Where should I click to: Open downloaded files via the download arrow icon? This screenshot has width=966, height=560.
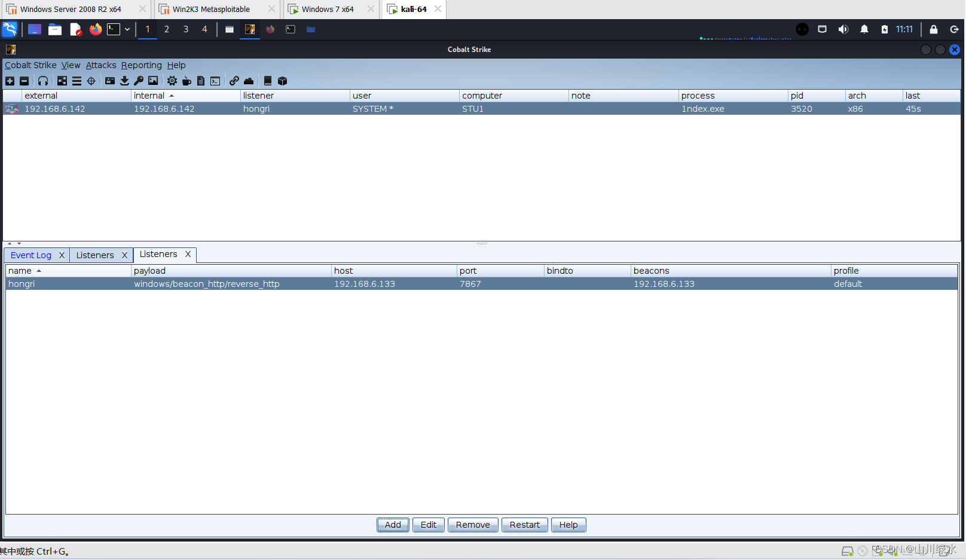[124, 81]
